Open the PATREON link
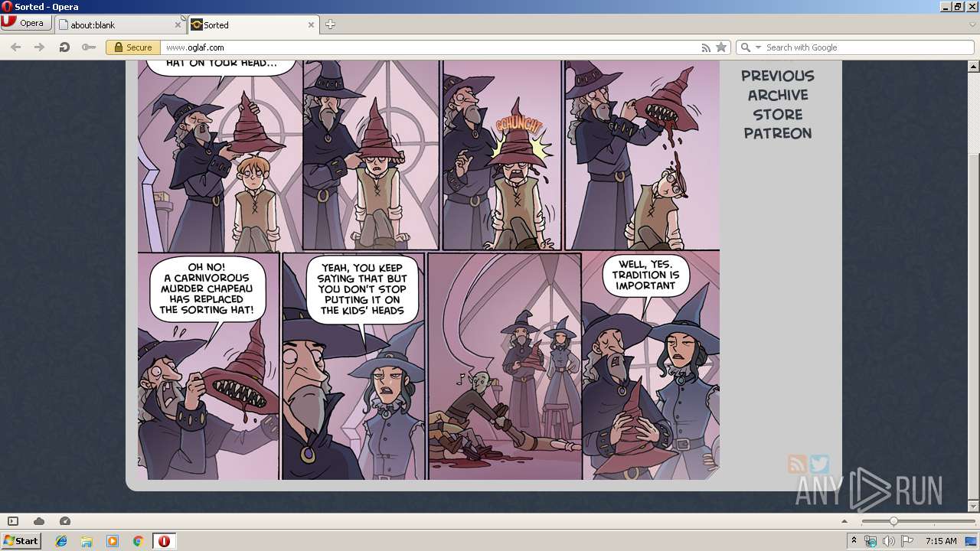 click(x=777, y=133)
